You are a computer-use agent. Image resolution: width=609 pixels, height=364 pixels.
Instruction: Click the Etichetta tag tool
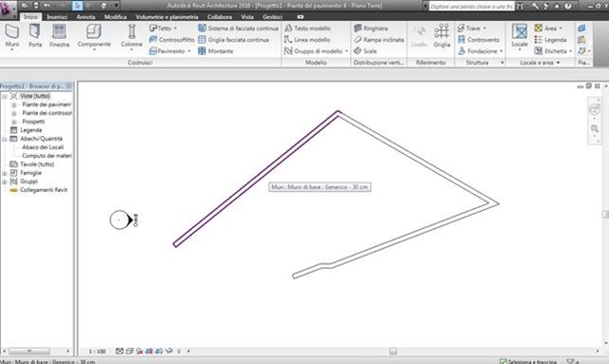551,51
